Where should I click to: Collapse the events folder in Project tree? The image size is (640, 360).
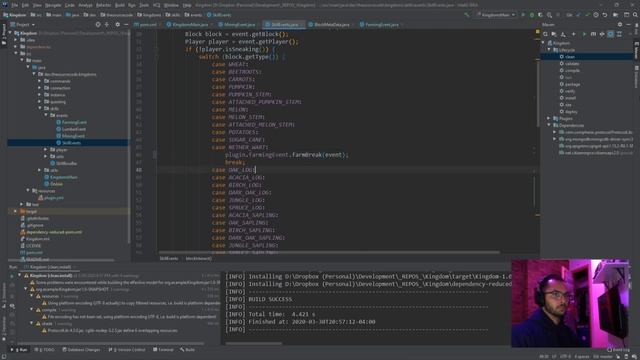coord(46,116)
